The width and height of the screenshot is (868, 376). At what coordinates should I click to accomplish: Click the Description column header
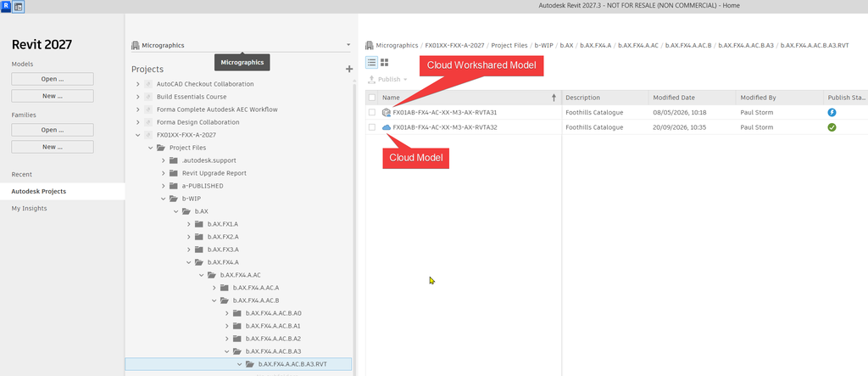point(605,98)
